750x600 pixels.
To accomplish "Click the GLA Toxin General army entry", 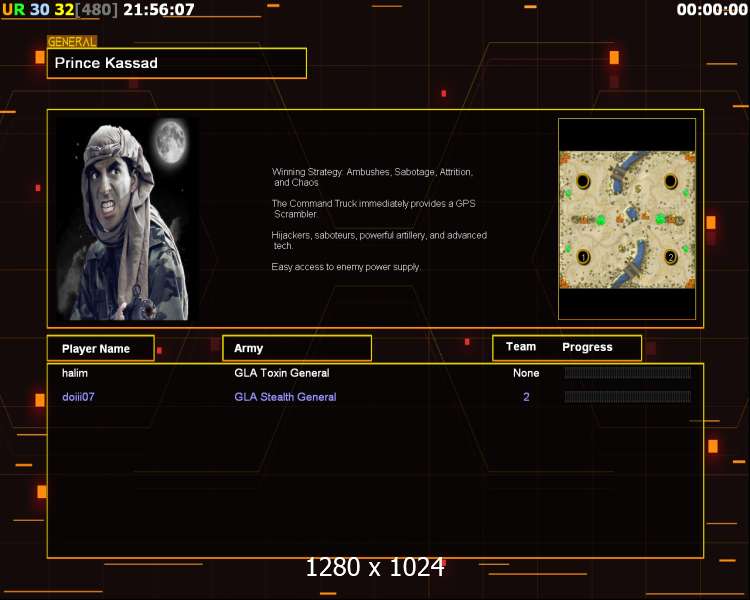I will pos(281,373).
